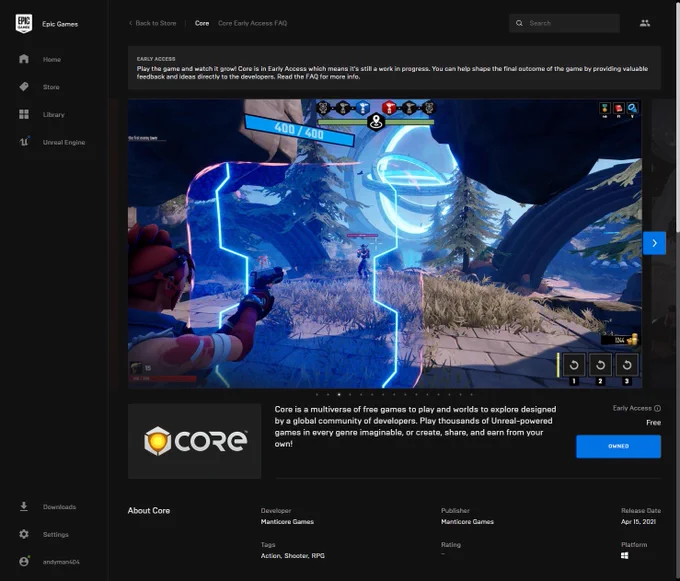Click the andyman404 profile avatar icon
Viewport: 680px width, 581px height.
coord(24,561)
